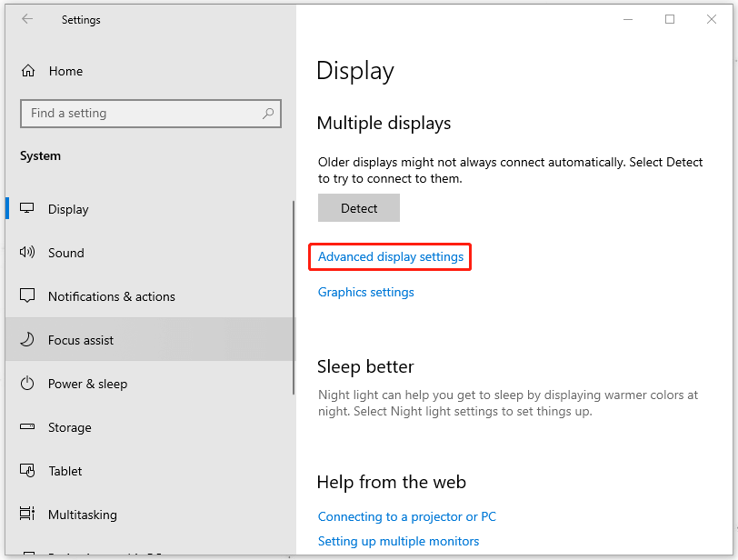The height and width of the screenshot is (560, 738).
Task: Open Advanced display settings
Action: 389,256
